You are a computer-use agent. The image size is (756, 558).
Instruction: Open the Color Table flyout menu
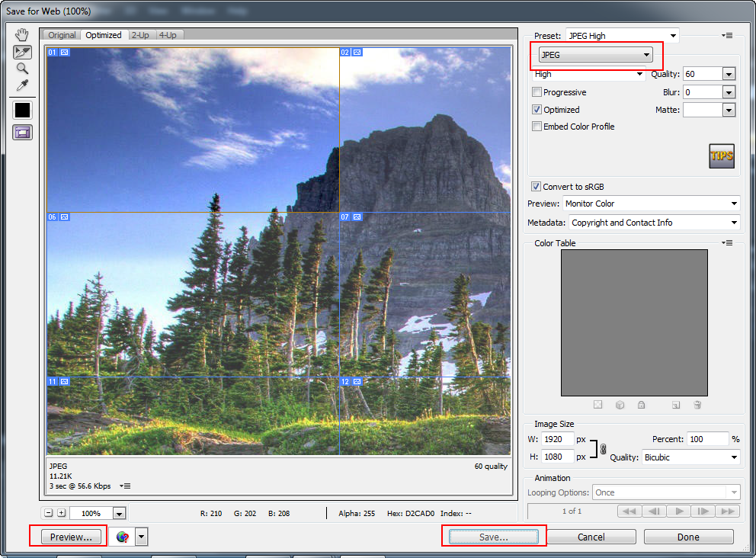point(726,242)
